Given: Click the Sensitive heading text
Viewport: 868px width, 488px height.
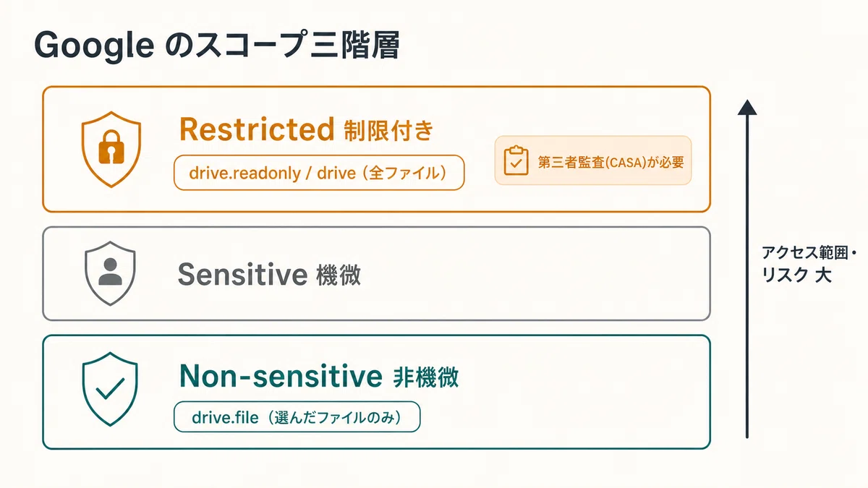Looking at the screenshot, I should 243,275.
